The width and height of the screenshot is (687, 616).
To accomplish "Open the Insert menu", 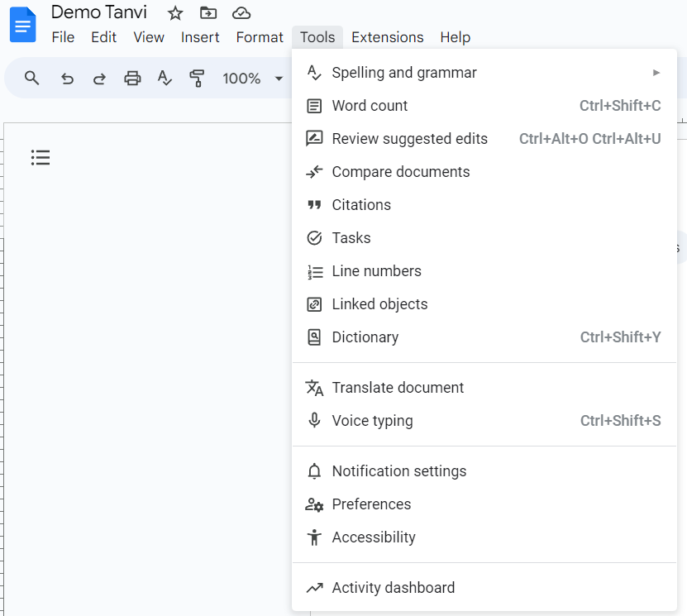I will click(200, 37).
